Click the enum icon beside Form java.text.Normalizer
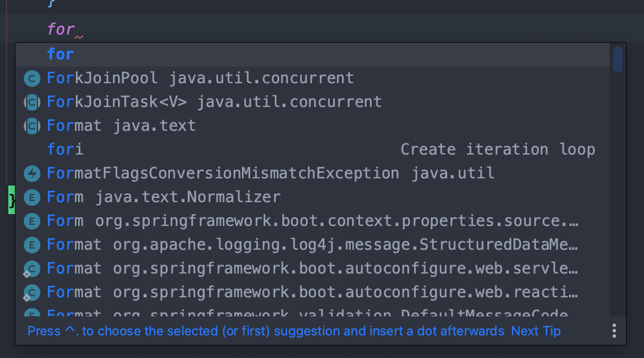 tap(31, 196)
